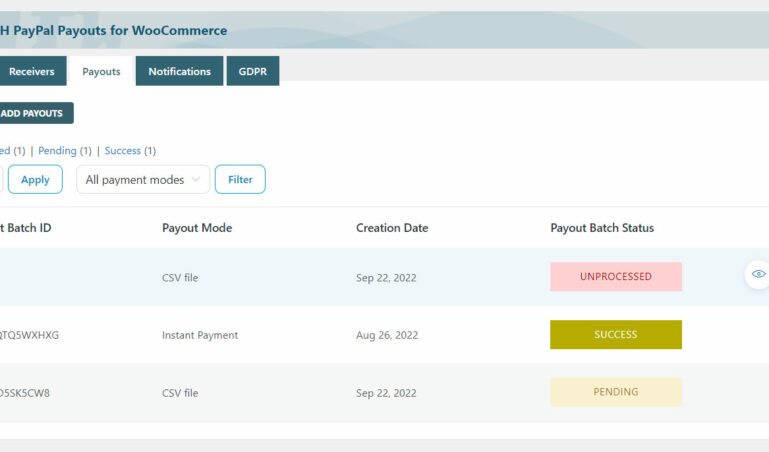Select the Payouts tab

[x=101, y=72]
